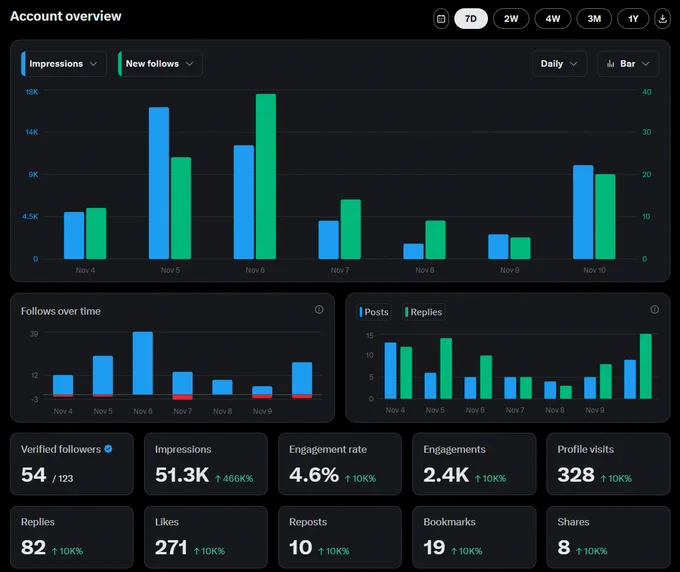Open the Shares 8 card
The width and height of the screenshot is (680, 572).
click(x=608, y=537)
